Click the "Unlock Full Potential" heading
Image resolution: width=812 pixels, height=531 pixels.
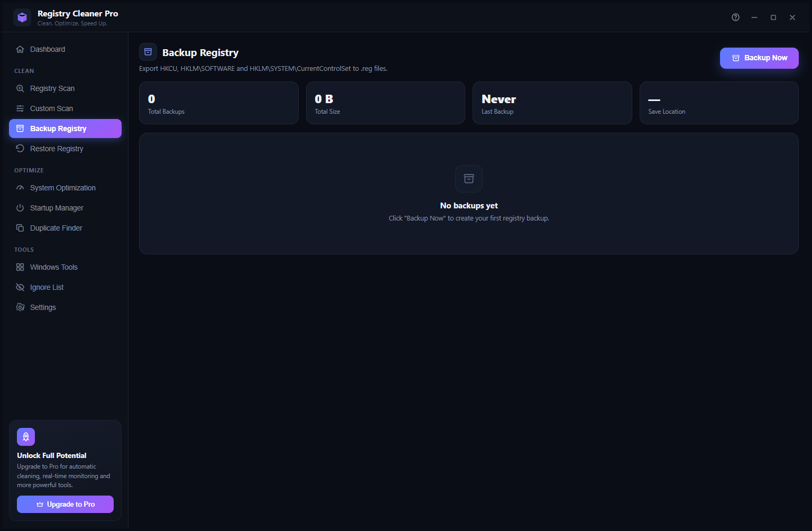tap(52, 455)
